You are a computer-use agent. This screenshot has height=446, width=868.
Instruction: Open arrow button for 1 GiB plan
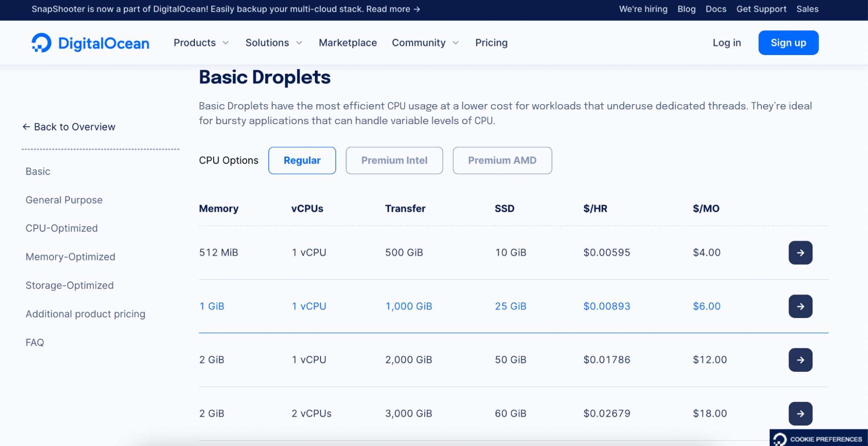click(800, 306)
